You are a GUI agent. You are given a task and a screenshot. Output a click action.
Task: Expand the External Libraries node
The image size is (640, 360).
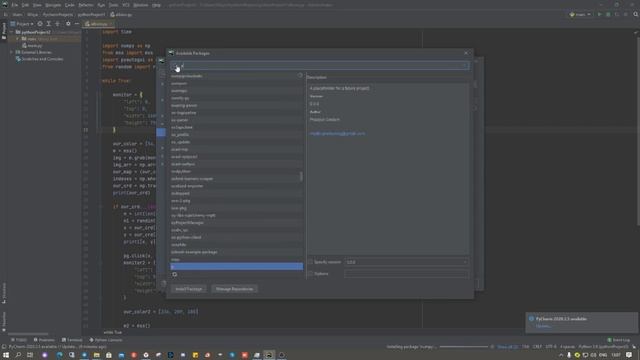12,53
